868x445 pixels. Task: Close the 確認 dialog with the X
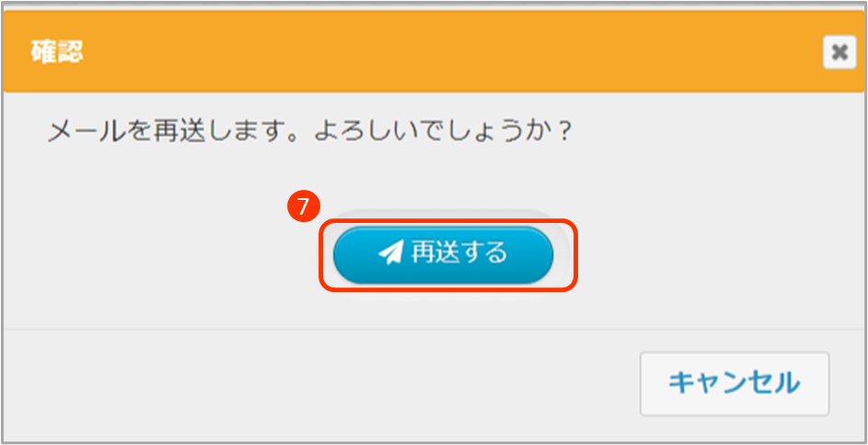(839, 53)
